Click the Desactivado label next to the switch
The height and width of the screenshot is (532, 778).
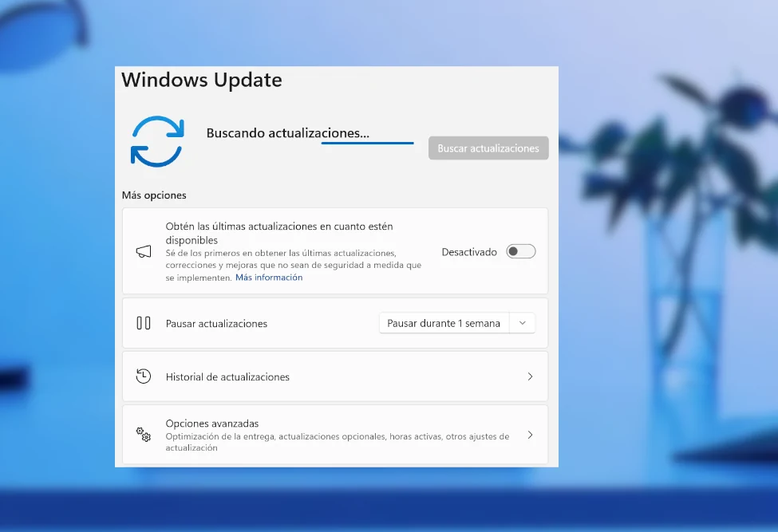click(469, 251)
